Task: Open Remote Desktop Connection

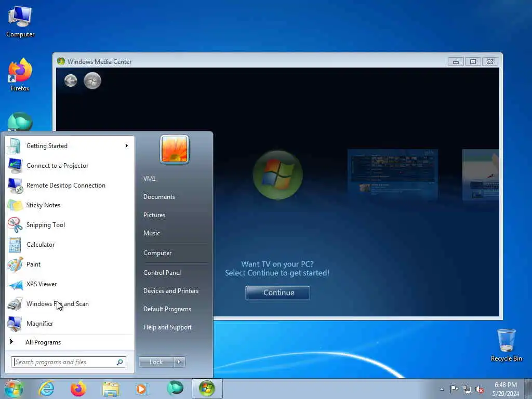Action: 70,185
